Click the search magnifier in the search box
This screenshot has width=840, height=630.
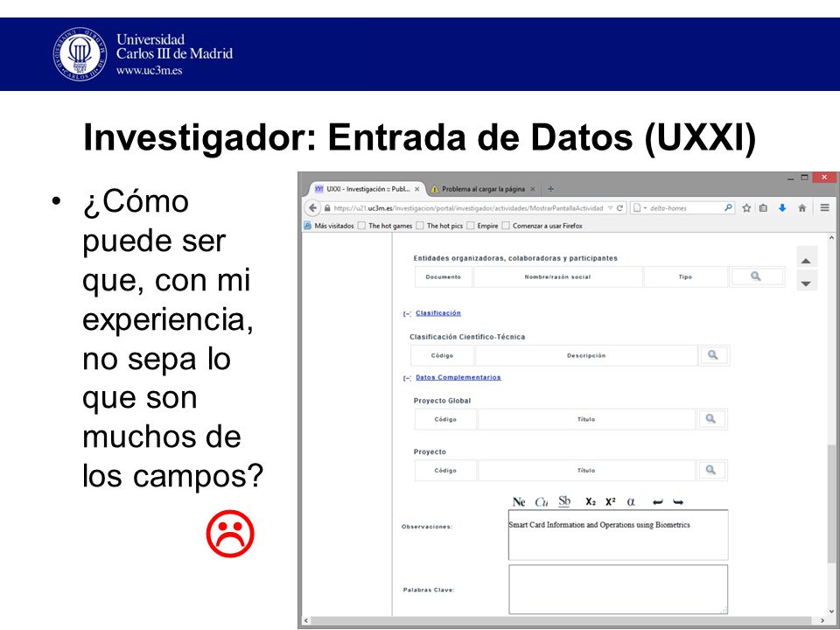[728, 208]
